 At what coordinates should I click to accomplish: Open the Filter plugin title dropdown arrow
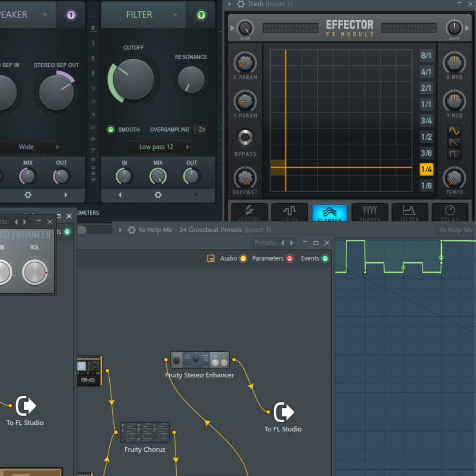[175, 15]
